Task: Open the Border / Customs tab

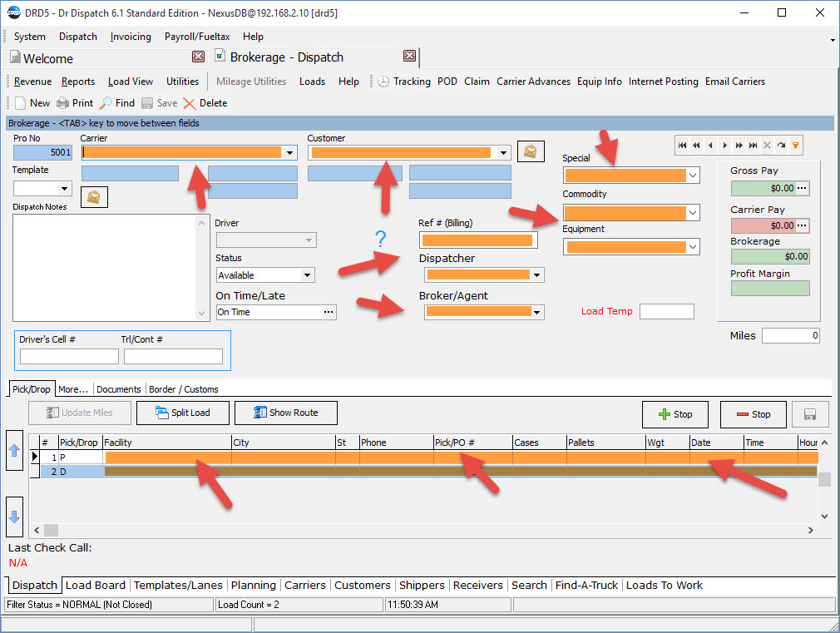Action: click(x=183, y=389)
